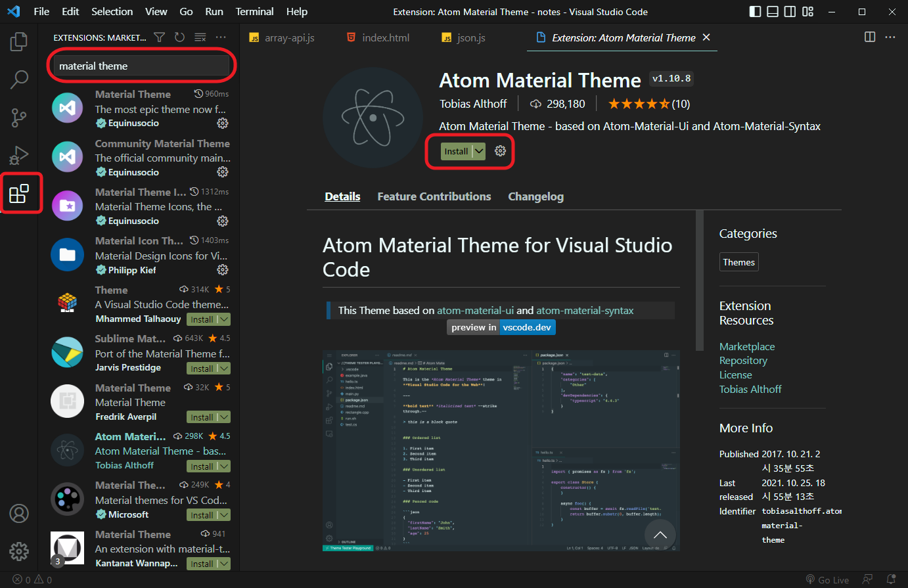Open manage gear for Material Icon Theme
Image resolution: width=908 pixels, height=588 pixels.
(223, 270)
